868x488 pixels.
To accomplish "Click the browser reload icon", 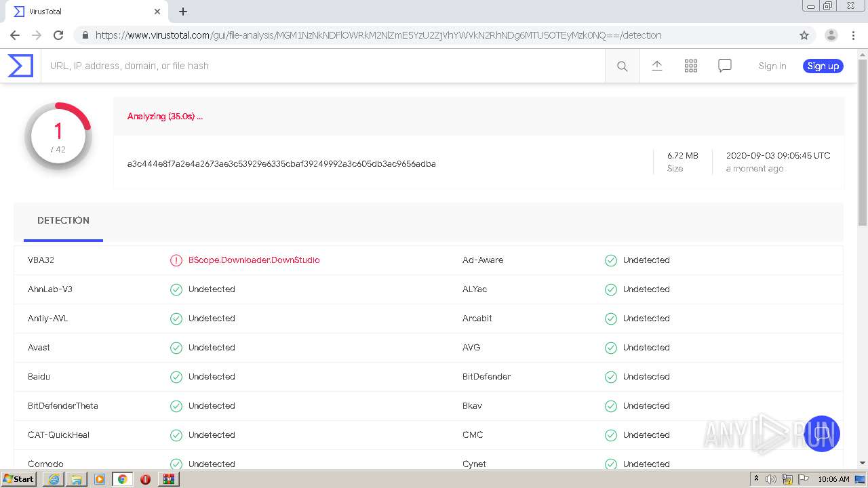I will (58, 35).
